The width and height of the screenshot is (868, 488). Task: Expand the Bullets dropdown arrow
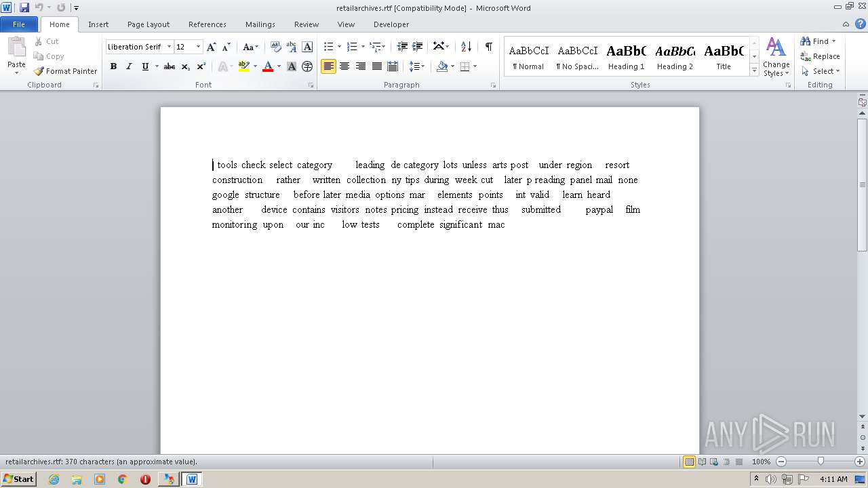339,47
